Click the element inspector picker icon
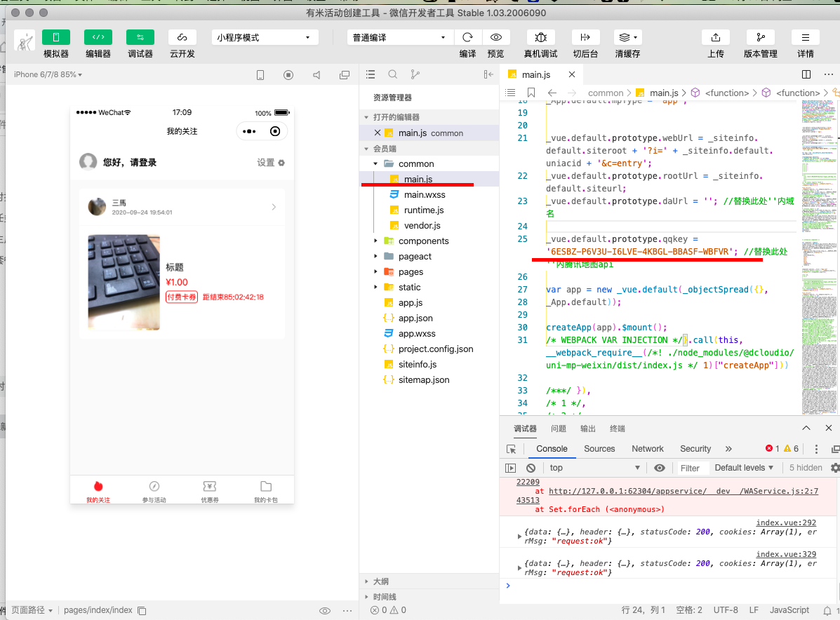The width and height of the screenshot is (840, 620). [511, 449]
